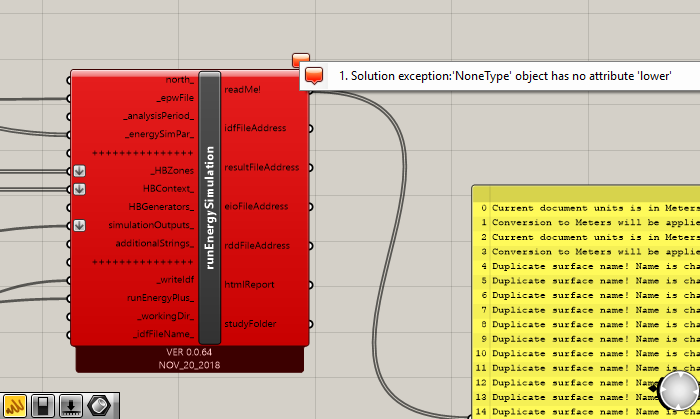This screenshot has height=419, width=700.
Task: Select the _analysisPeriod_ input
Action: (x=158, y=116)
